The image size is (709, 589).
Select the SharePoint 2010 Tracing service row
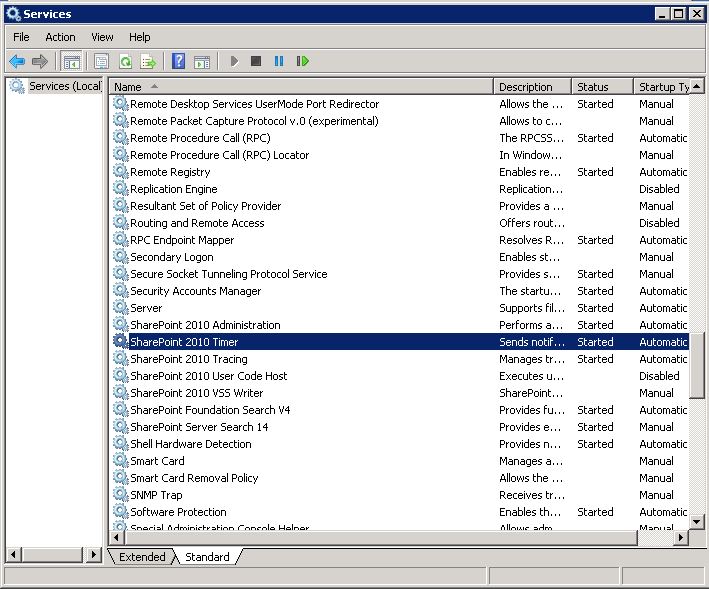(x=188, y=359)
